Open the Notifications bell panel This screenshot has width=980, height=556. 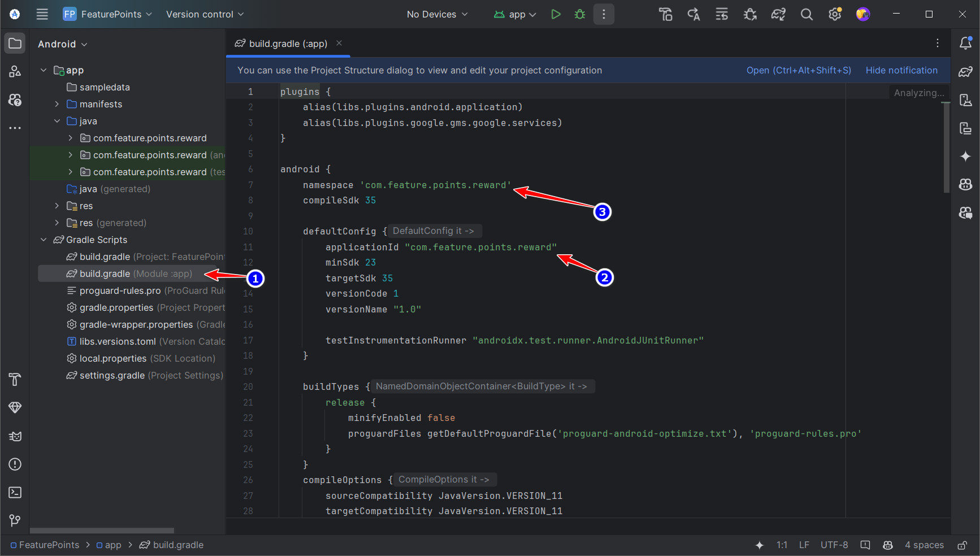(965, 44)
